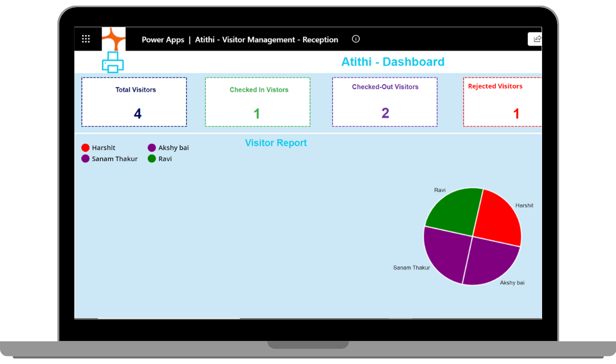The image size is (616, 364).
Task: Expand the Checked In Vistors card
Action: 258,102
